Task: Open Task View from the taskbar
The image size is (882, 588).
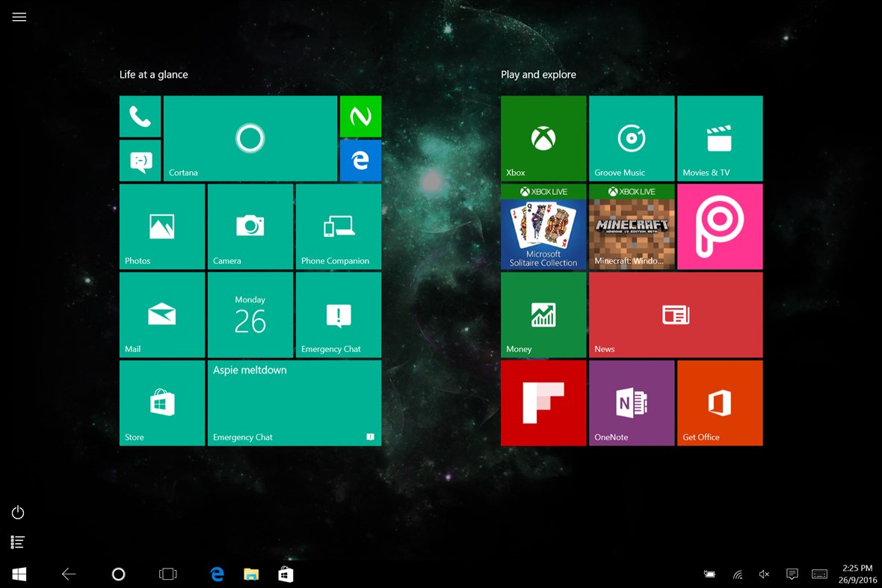Action: pyautogui.click(x=167, y=574)
